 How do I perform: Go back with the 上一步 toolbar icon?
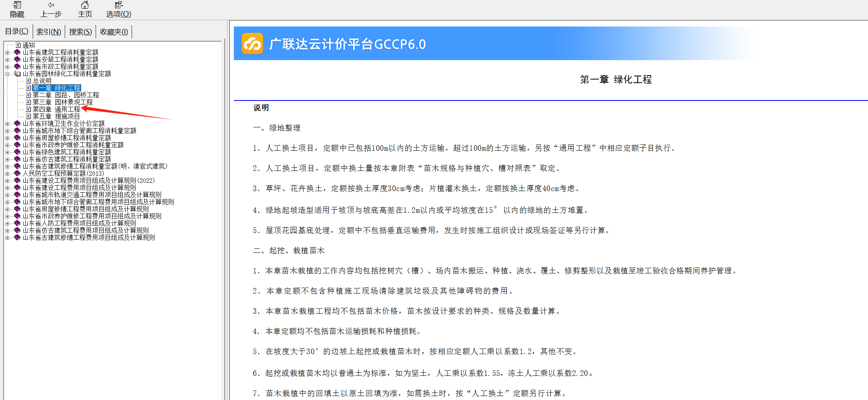click(x=51, y=5)
